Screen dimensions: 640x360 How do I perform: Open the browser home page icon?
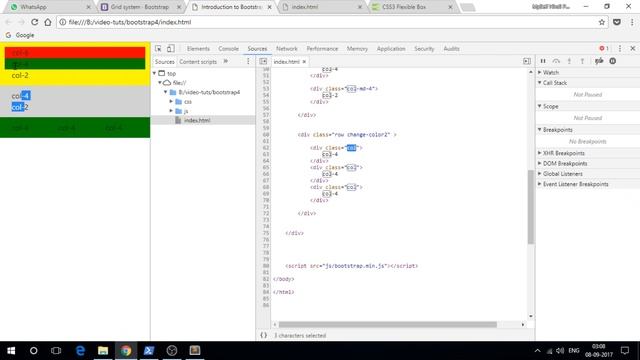click(x=48, y=22)
